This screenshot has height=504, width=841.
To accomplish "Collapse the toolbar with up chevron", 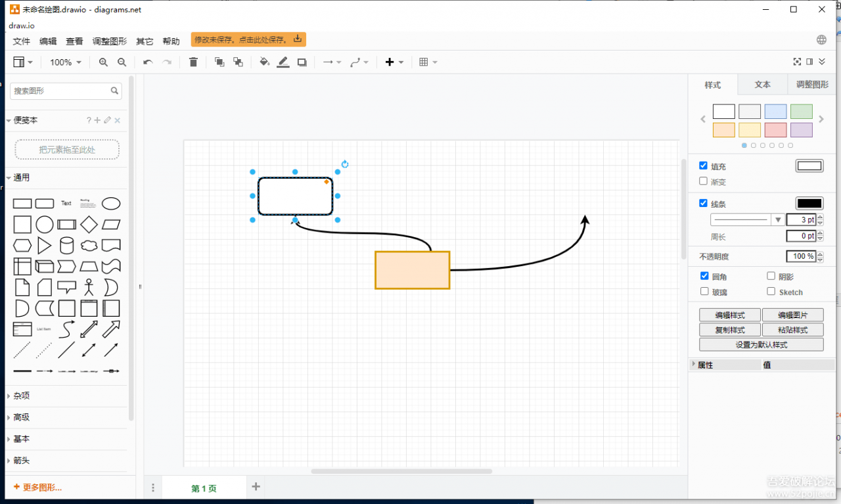I will [x=821, y=62].
